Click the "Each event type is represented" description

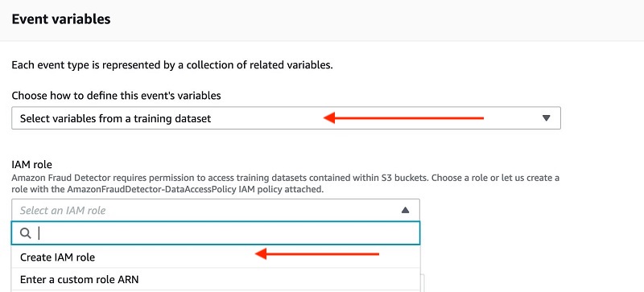click(172, 65)
